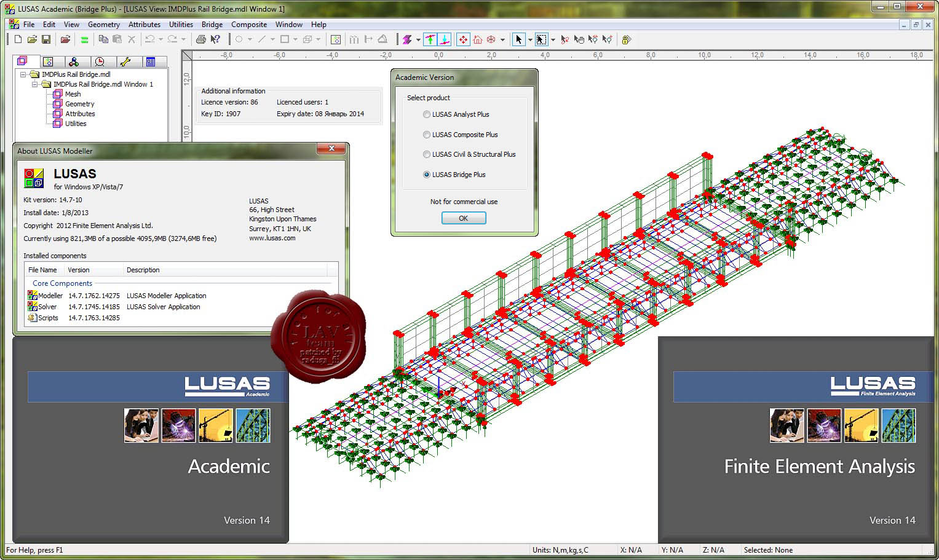The height and width of the screenshot is (560, 939).
Task: Select LUSAS Civil & Structural Plus option
Action: pyautogui.click(x=427, y=154)
